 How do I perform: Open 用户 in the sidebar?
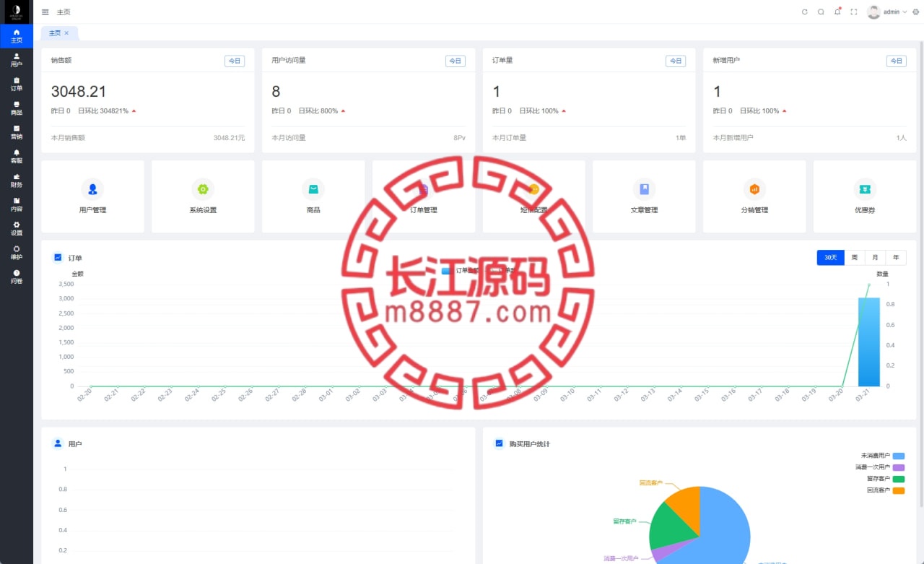17,60
